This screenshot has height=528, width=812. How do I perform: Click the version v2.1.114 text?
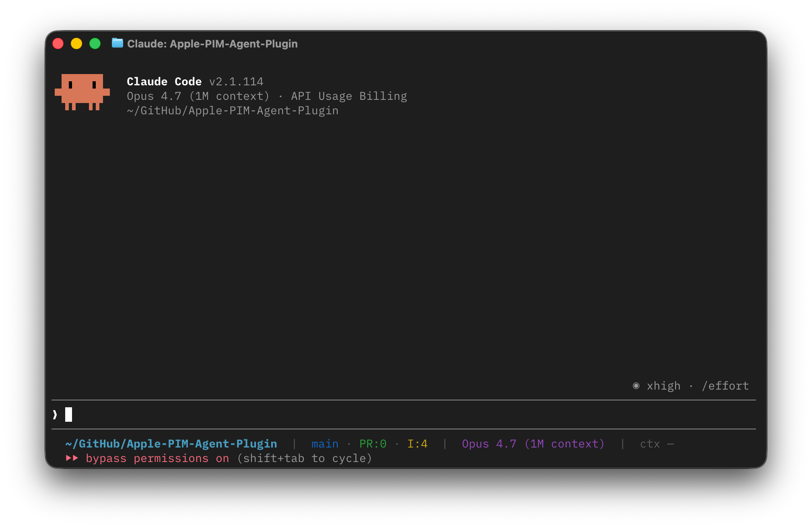(x=236, y=82)
